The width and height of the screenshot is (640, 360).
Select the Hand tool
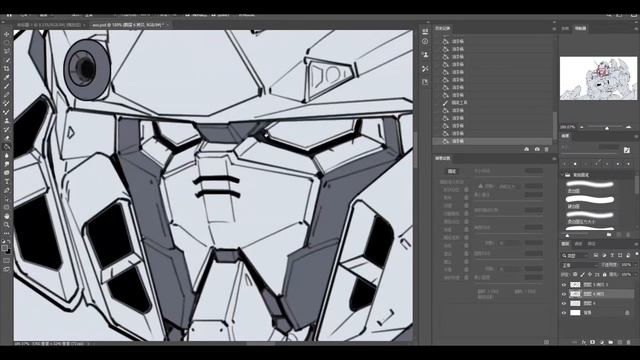click(x=7, y=216)
